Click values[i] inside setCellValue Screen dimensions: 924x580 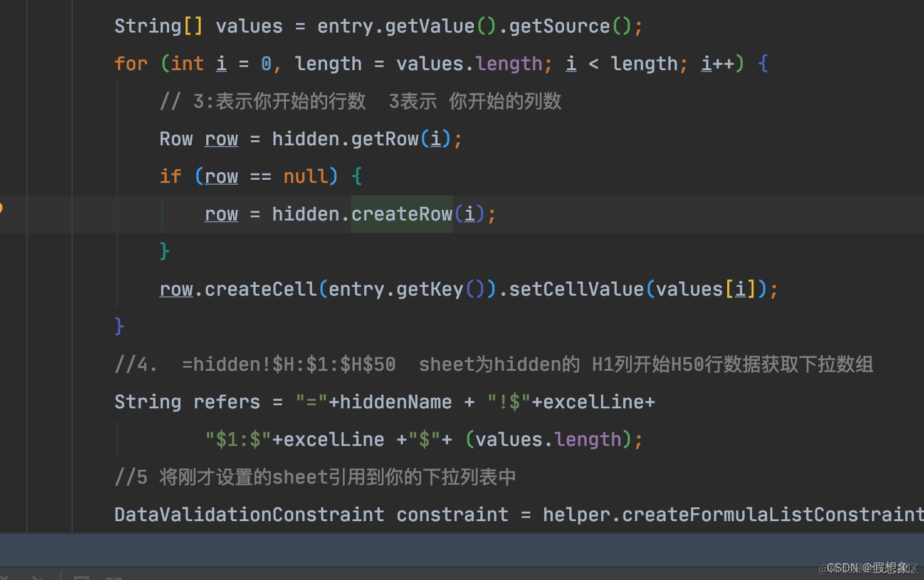[706, 289]
